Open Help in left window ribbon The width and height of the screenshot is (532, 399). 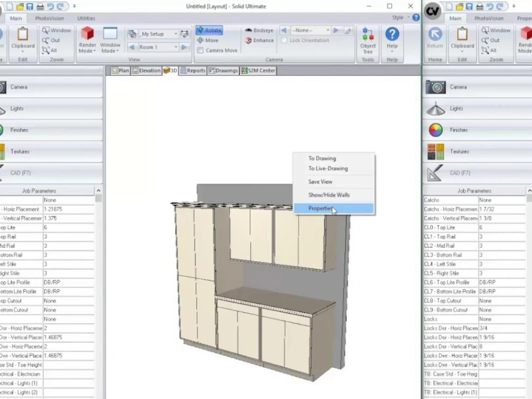pos(392,40)
